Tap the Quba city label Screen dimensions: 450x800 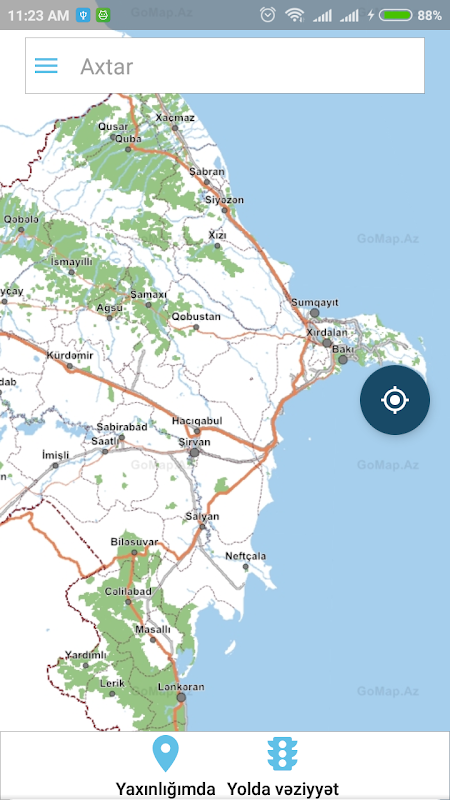pos(129,139)
